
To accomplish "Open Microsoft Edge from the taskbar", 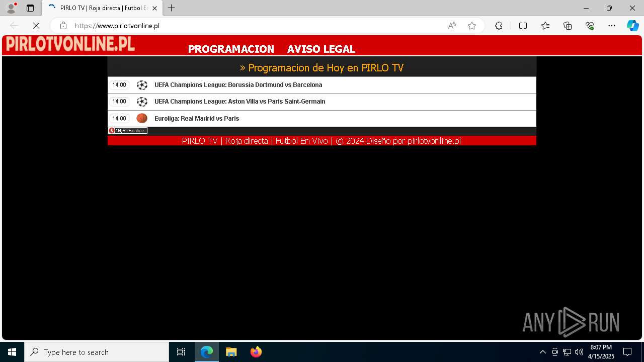I will 207,352.
